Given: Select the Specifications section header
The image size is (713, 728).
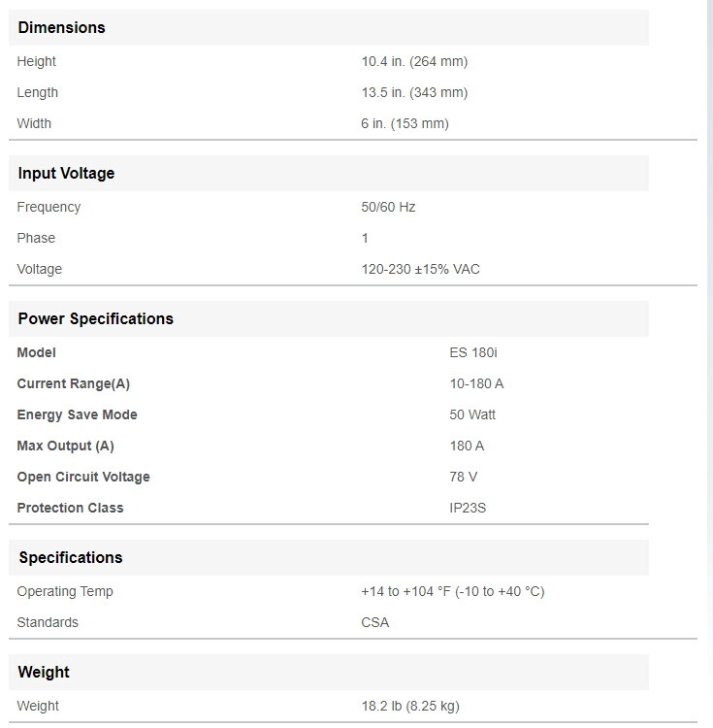Looking at the screenshot, I should coord(71,557).
